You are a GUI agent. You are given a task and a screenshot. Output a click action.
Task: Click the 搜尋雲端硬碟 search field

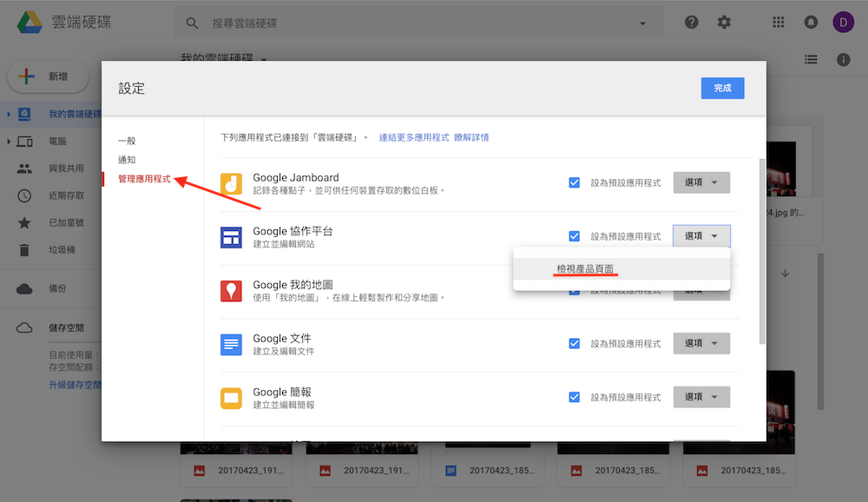tap(417, 23)
